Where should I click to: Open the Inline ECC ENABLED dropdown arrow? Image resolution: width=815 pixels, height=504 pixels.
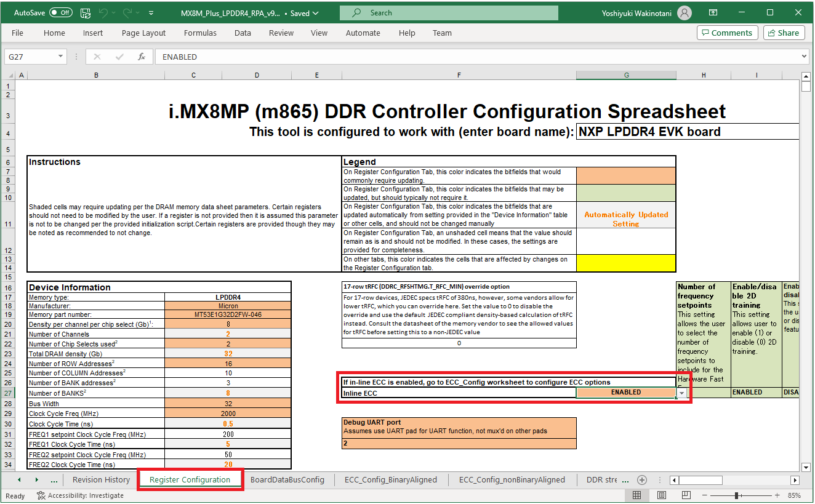[x=681, y=393]
